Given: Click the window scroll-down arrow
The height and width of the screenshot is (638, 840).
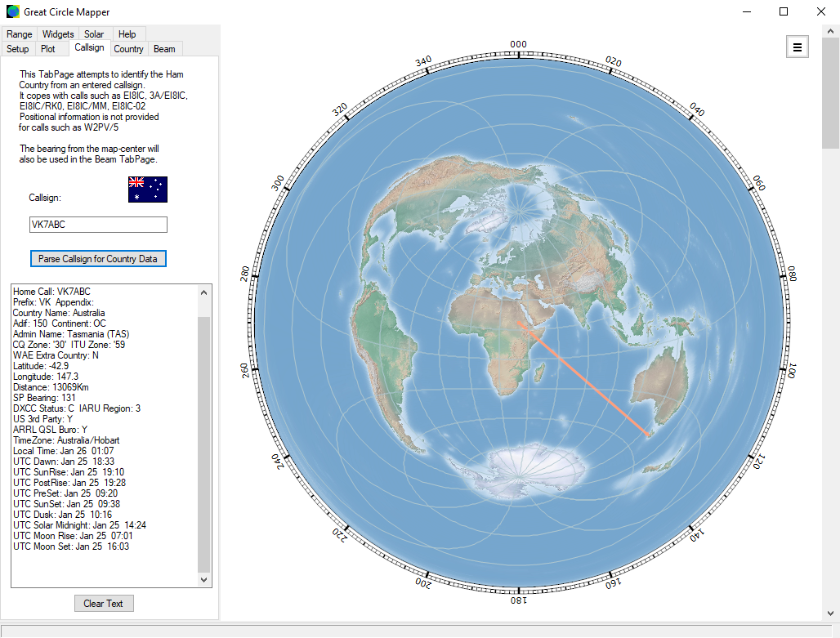Looking at the screenshot, I should coord(830,613).
